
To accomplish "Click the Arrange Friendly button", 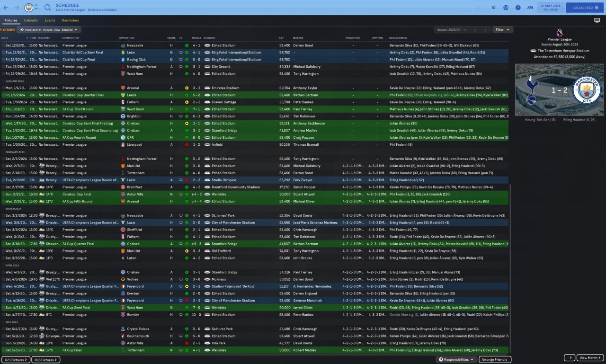I will click(x=495, y=359).
